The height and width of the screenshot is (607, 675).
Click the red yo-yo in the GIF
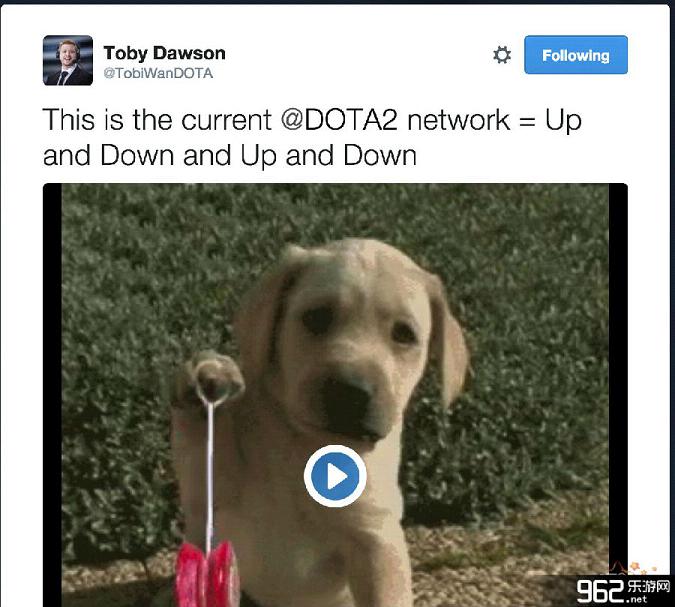(x=208, y=573)
